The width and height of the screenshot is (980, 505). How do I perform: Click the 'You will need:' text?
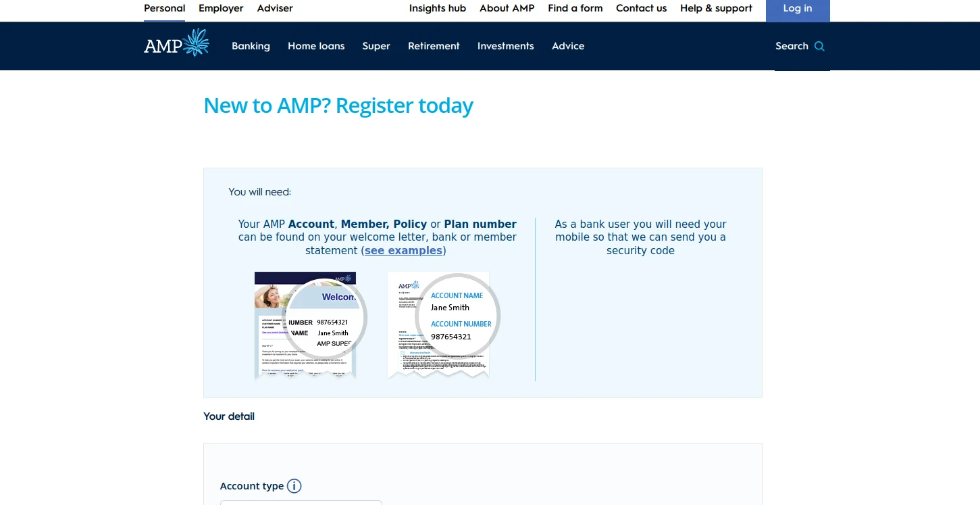(259, 192)
